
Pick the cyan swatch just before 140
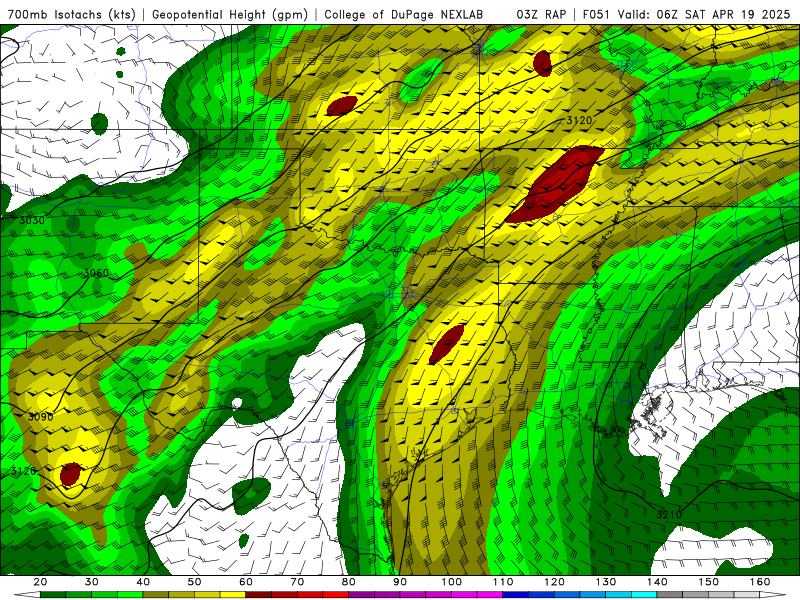[644, 595]
